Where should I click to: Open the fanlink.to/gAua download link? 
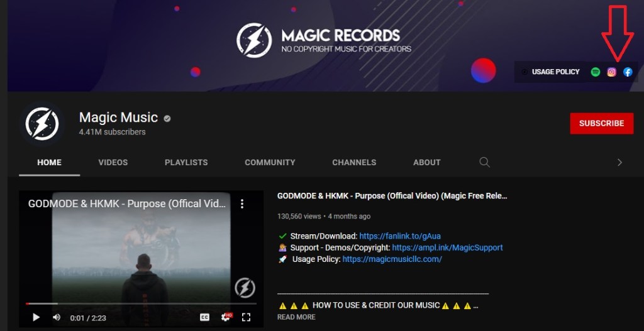400,236
